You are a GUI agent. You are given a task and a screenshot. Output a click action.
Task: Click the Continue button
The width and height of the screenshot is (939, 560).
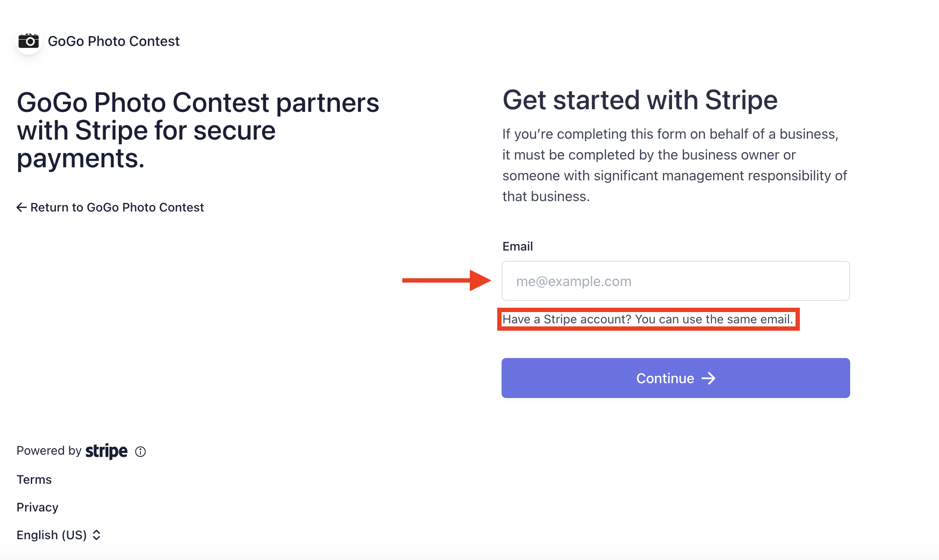[675, 378]
